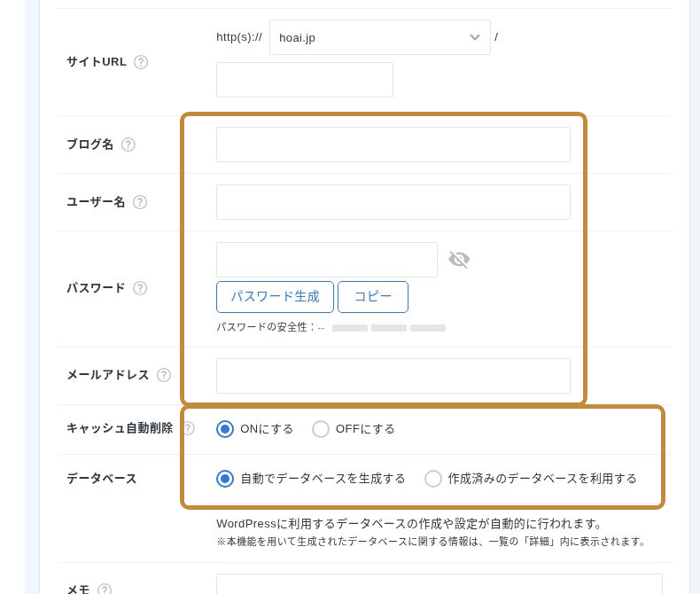
Task: Click the http(s):// prefix text
Action: point(239,37)
